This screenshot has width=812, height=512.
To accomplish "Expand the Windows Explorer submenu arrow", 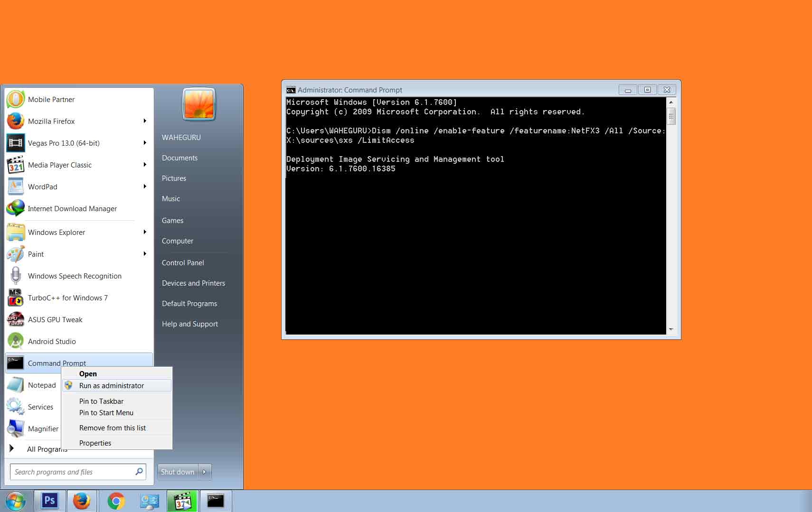I will tap(145, 232).
